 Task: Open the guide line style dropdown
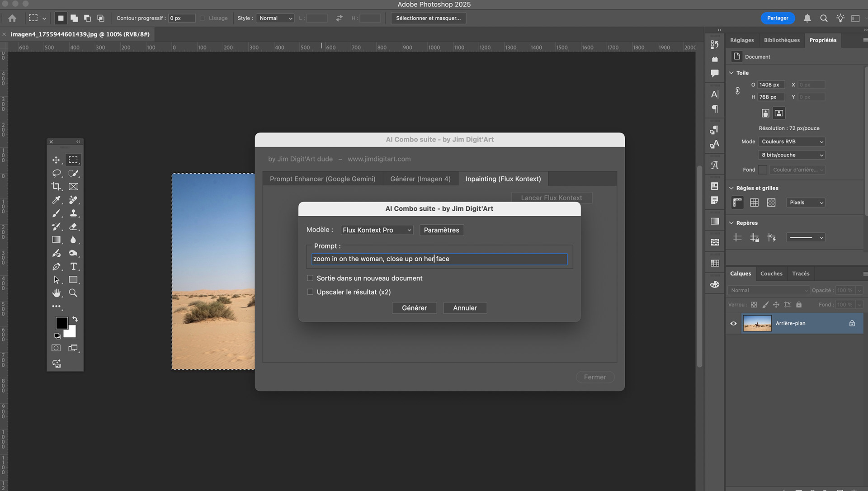[x=806, y=237]
